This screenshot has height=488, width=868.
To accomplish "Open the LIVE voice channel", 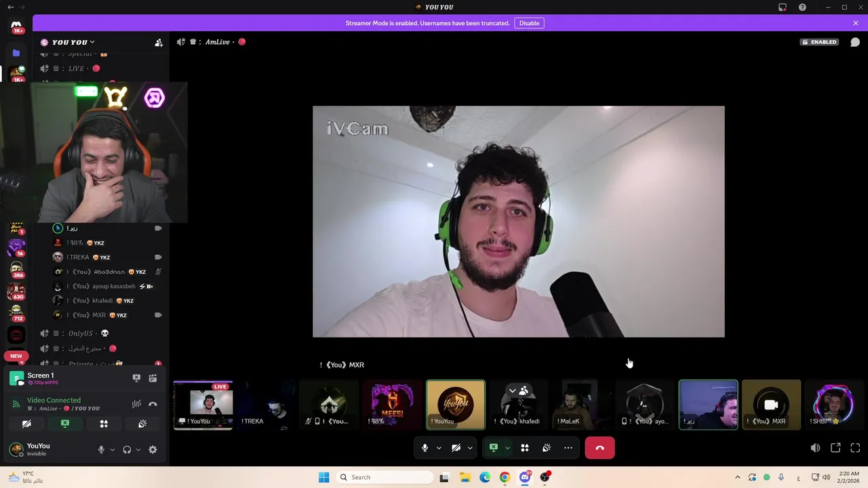I will point(76,68).
